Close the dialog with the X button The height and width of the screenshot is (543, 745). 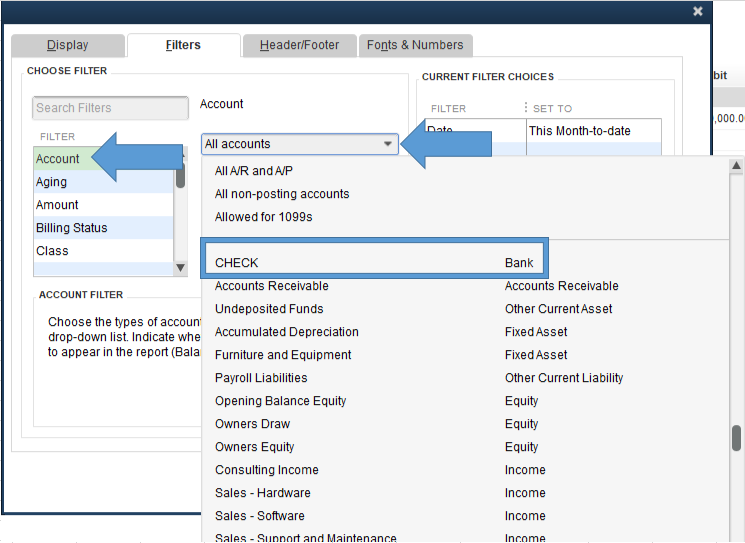[x=698, y=11]
